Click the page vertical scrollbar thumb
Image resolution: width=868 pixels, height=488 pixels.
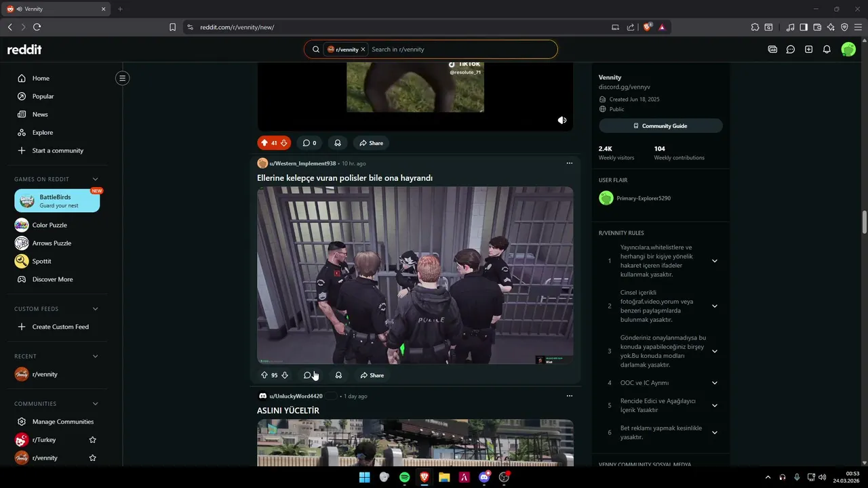(865, 222)
